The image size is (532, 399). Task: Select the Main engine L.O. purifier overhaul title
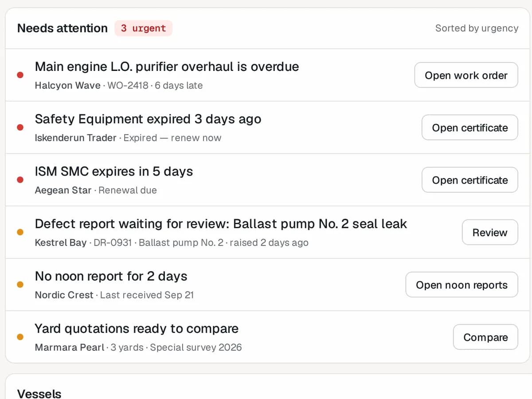[x=167, y=66]
